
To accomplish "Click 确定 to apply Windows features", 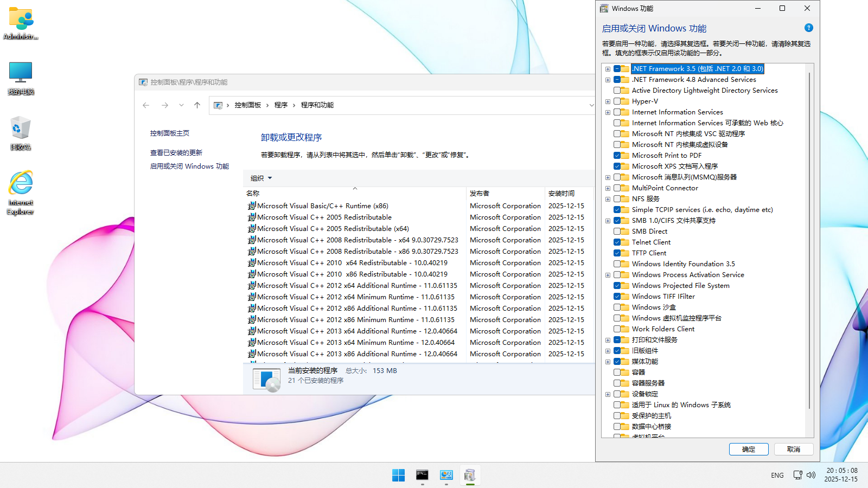I will [x=749, y=449].
